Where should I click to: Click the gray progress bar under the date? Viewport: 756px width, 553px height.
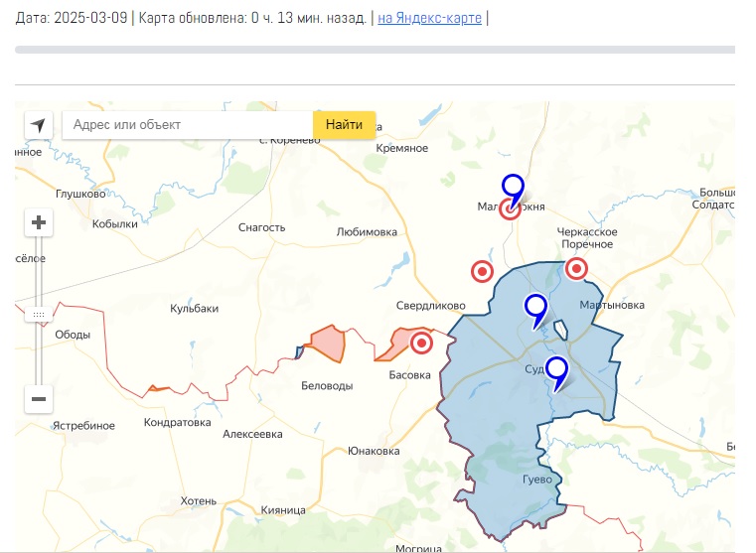click(375, 50)
